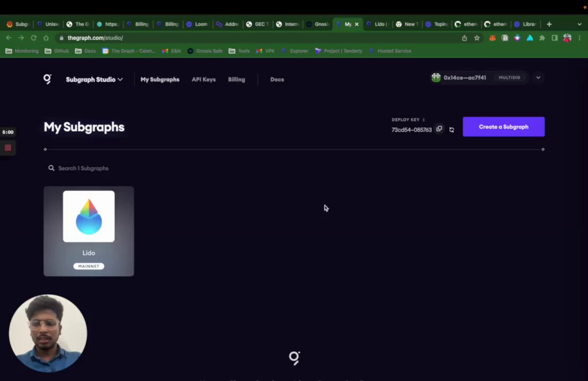The width and height of the screenshot is (588, 381).
Task: Click the MAINNET badge on Lido
Action: 89,266
